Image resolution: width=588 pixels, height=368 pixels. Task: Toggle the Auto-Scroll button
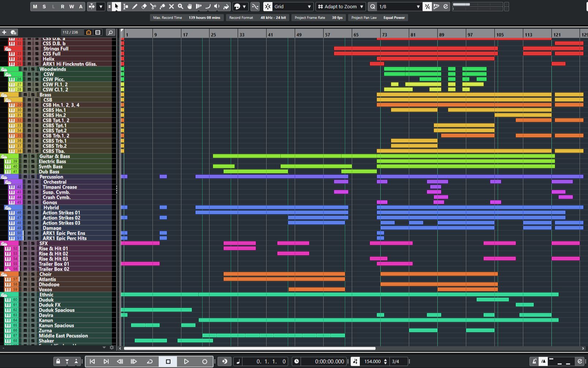click(91, 7)
